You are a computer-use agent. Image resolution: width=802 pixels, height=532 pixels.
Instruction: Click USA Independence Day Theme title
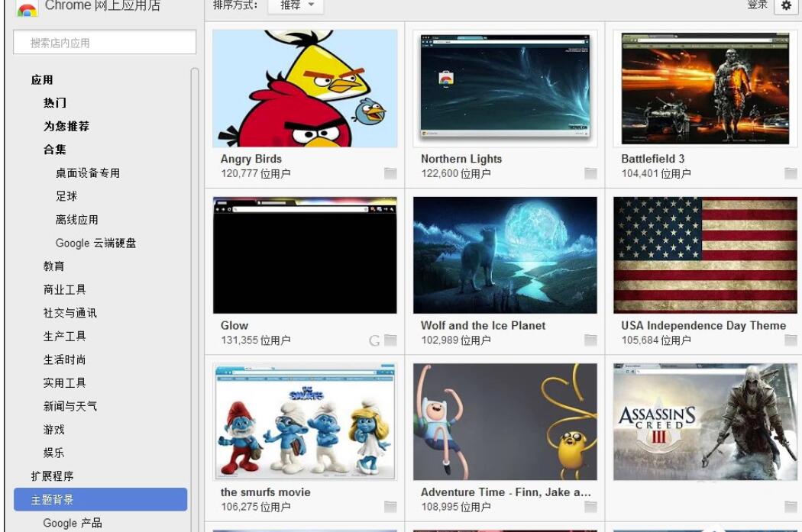point(703,326)
